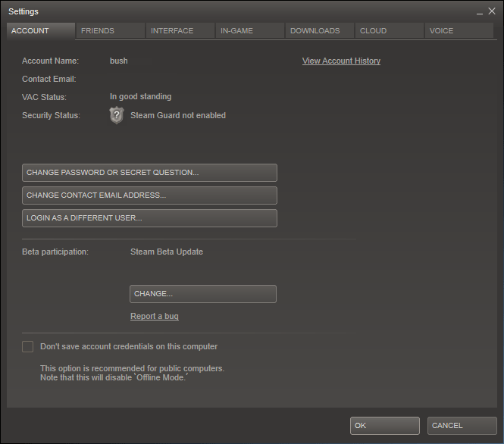Close the Settings window
This screenshot has width=504, height=444.
coord(491,11)
